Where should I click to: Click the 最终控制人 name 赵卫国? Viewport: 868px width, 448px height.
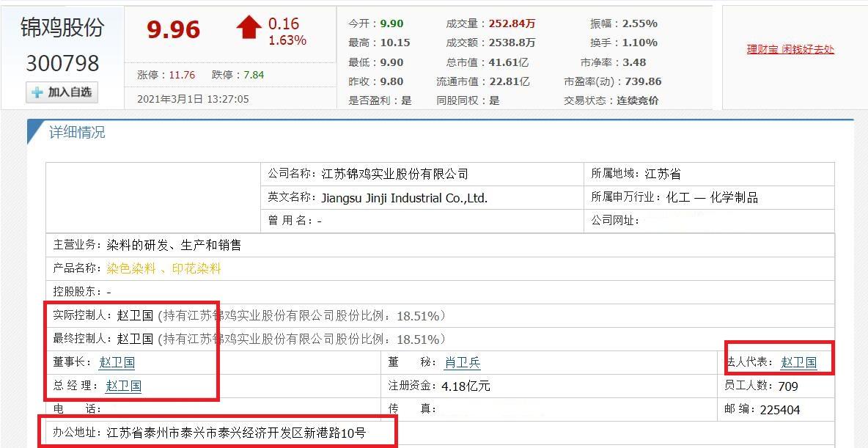pos(135,339)
